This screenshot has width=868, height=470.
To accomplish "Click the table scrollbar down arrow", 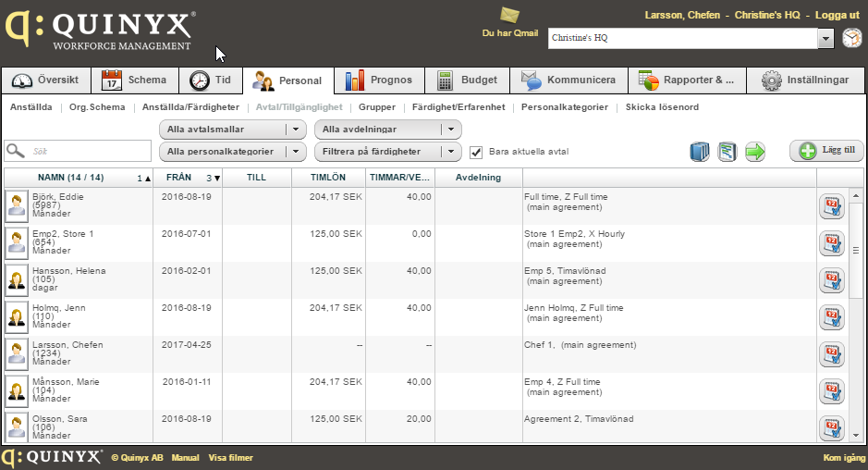I will (856, 436).
